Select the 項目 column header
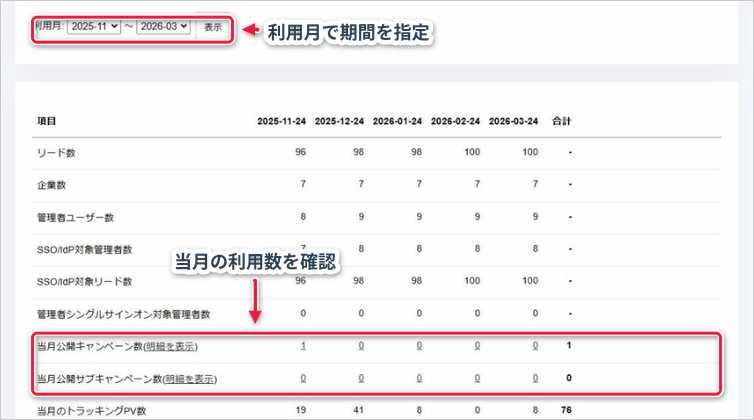 click(x=47, y=121)
